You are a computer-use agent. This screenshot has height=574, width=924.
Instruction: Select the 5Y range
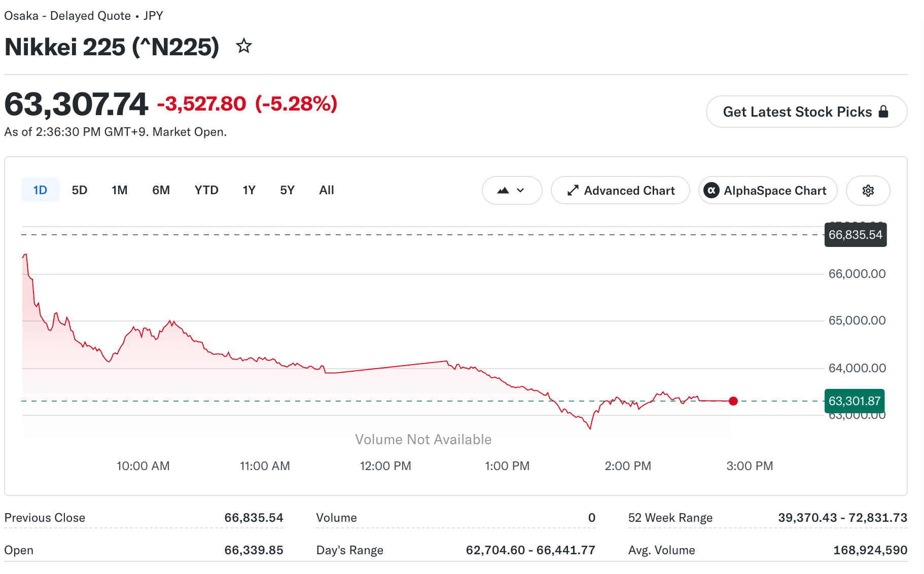[x=288, y=190]
